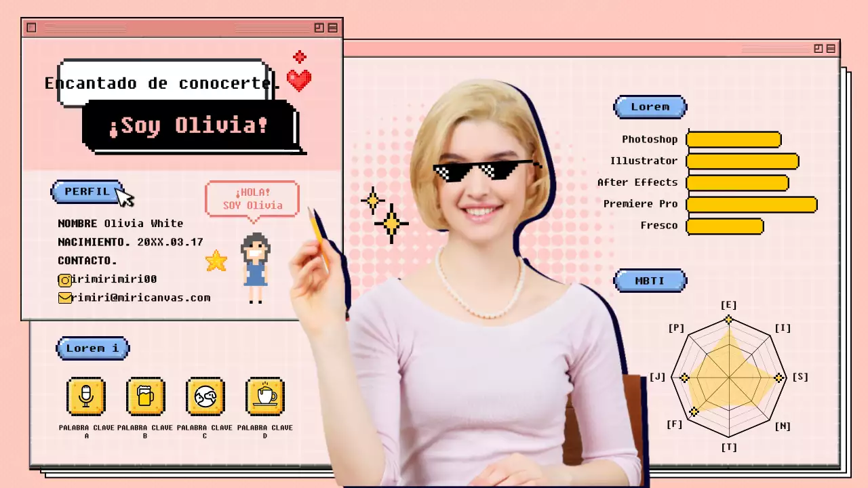Click the Photoshop yellow skill bar
Viewport: 868px width, 488px height.
tap(734, 140)
